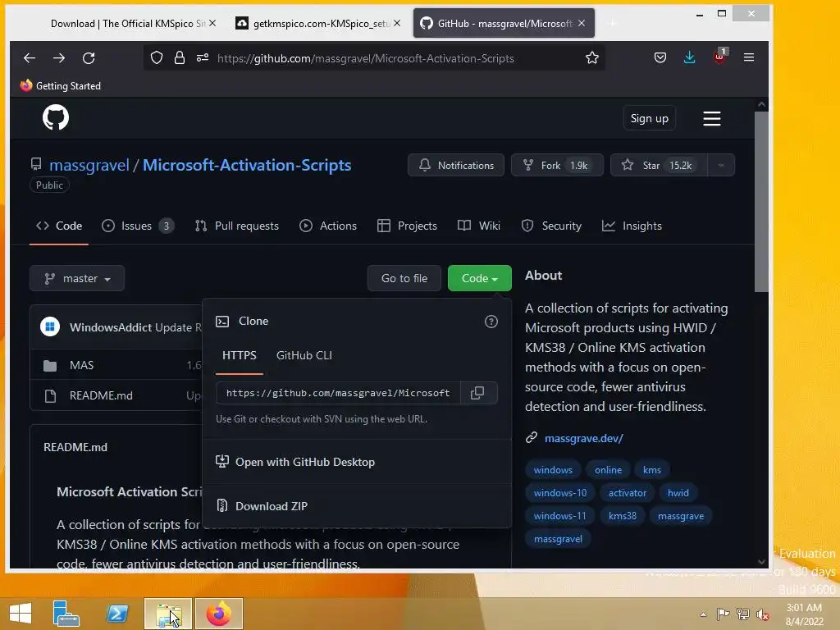Open the MAS folder
This screenshot has width=840, height=630.
tap(81, 365)
